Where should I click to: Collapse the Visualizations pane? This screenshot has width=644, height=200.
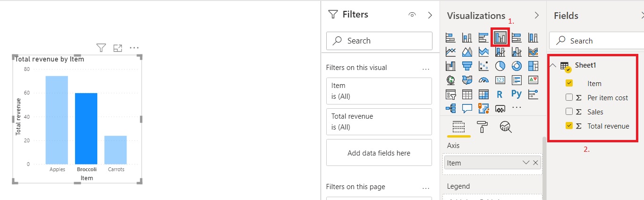(x=536, y=15)
